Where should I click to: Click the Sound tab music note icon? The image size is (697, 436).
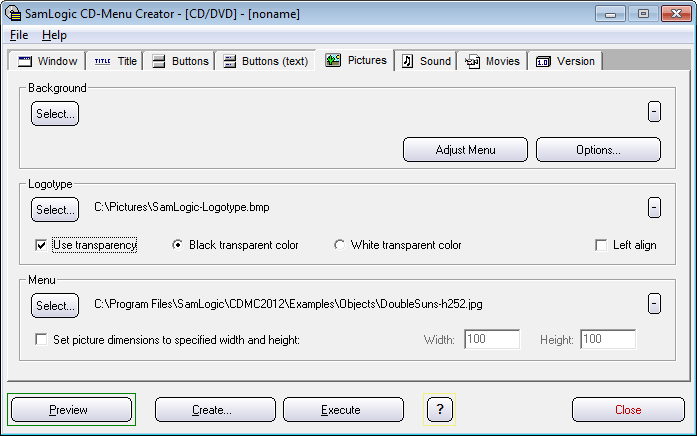[x=407, y=61]
